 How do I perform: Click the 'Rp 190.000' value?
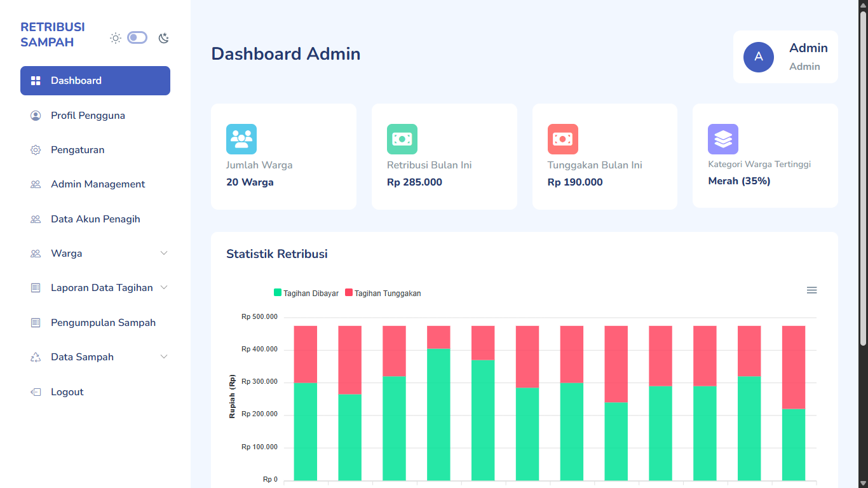click(575, 182)
